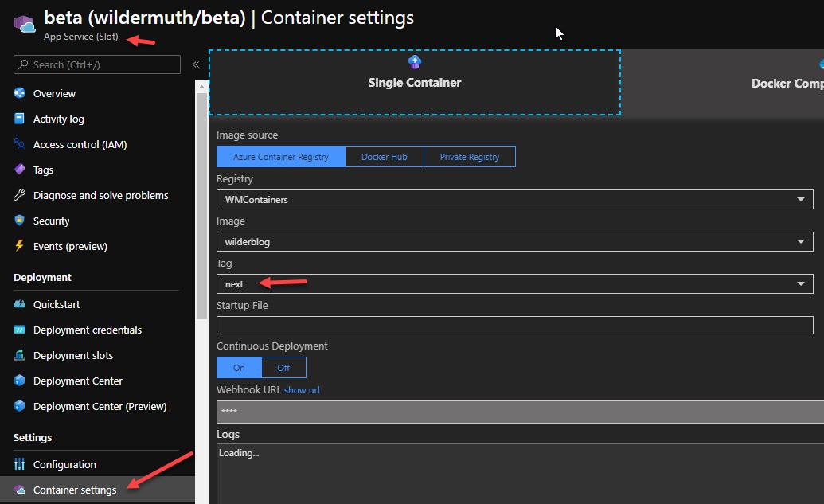The image size is (824, 504).
Task: Click the Activity log icon
Action: click(20, 119)
